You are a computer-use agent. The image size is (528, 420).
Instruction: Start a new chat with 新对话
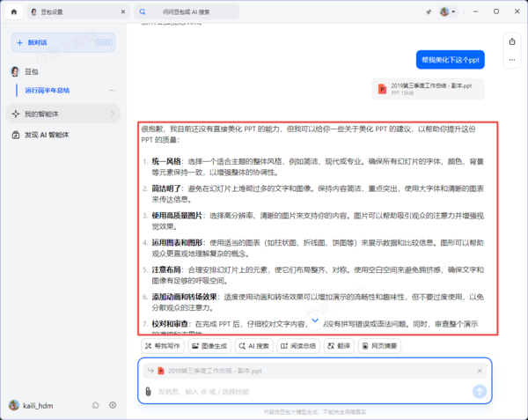[x=63, y=42]
